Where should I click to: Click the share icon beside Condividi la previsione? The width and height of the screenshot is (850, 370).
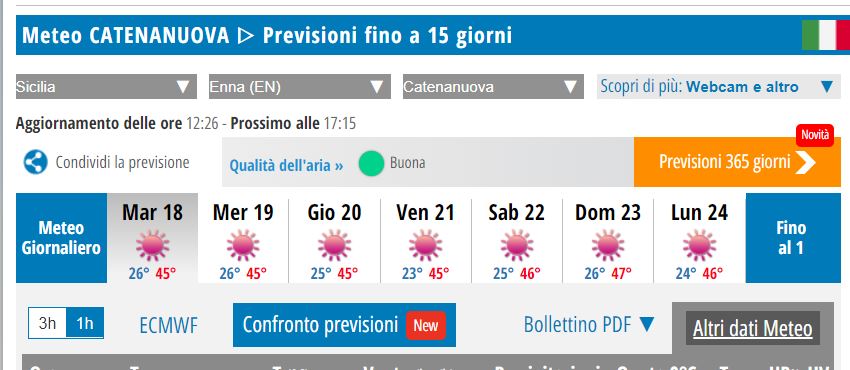pos(36,162)
